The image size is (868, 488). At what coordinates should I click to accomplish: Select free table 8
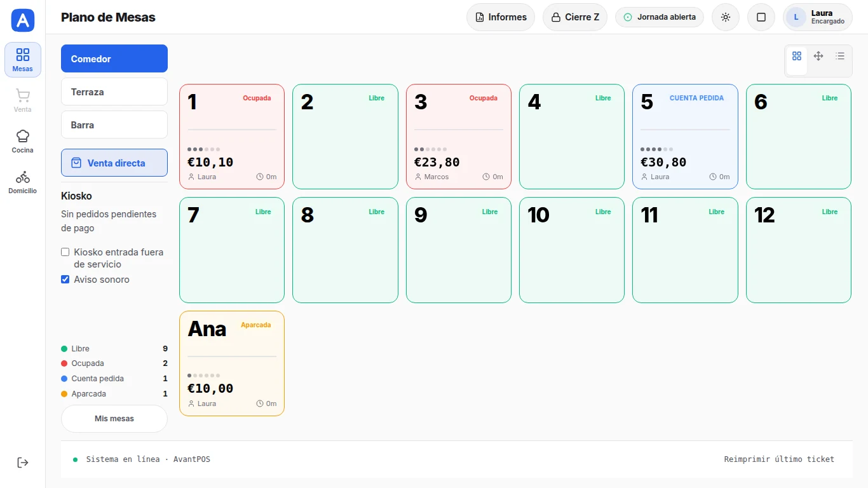(345, 250)
